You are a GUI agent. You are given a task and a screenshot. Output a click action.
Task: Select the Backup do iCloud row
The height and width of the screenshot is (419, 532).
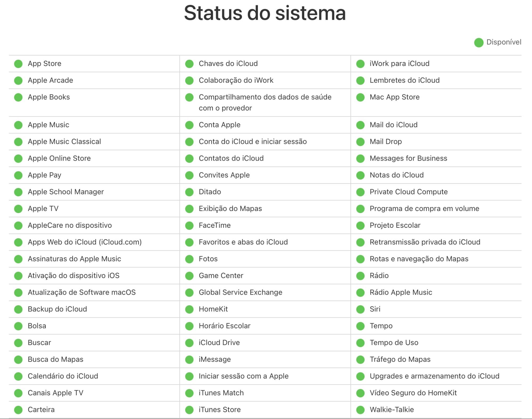click(x=57, y=309)
